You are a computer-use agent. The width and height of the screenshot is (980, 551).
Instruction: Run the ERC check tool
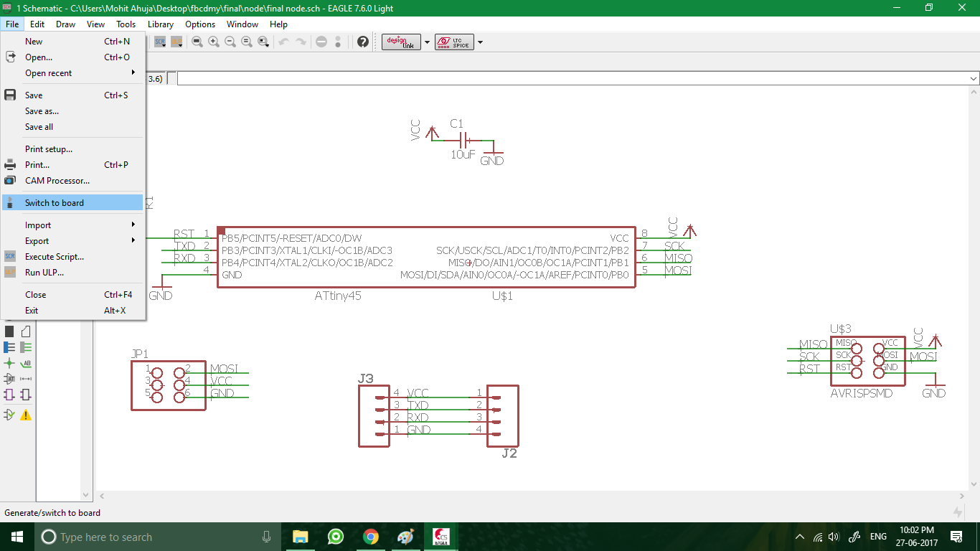pyautogui.click(x=9, y=415)
